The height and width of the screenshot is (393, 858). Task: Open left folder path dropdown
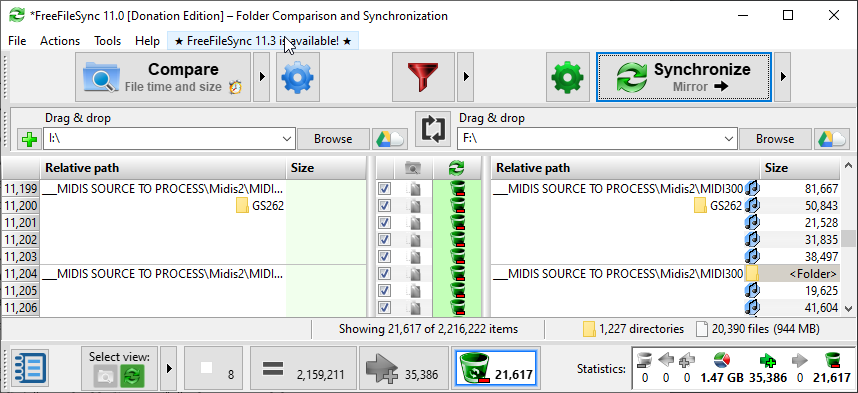(287, 139)
